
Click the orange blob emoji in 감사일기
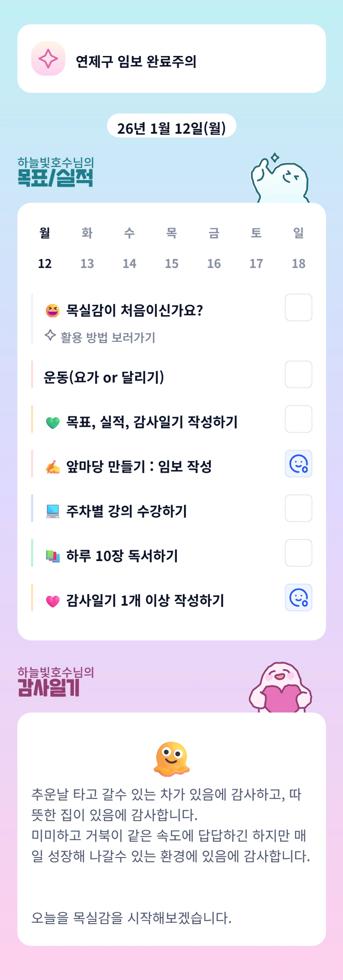(x=171, y=759)
